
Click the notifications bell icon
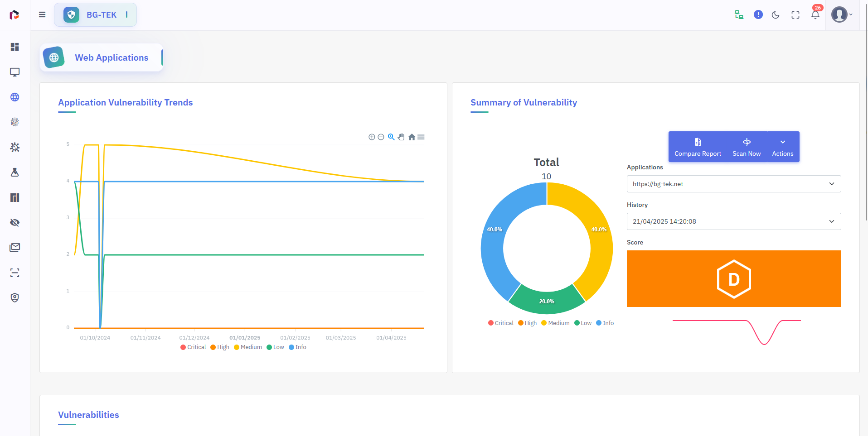(815, 15)
